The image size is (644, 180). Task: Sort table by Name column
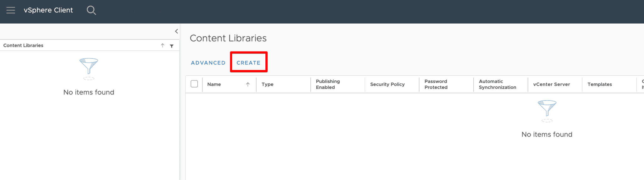(214, 85)
